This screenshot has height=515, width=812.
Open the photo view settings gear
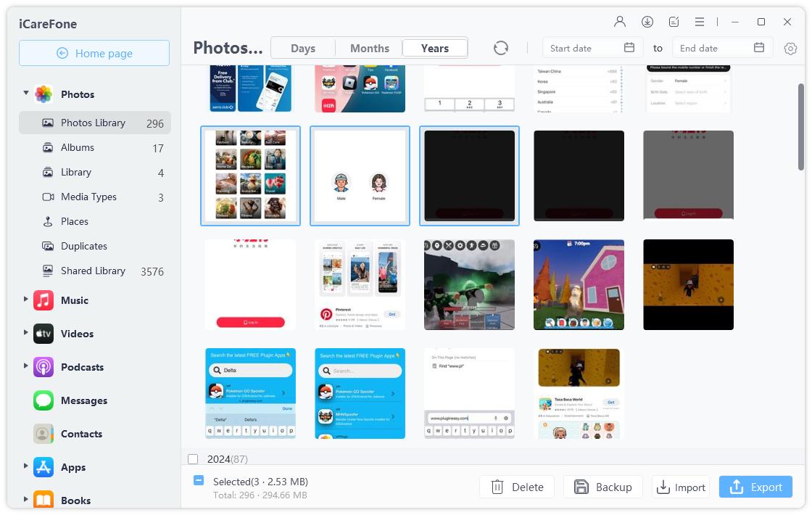790,48
